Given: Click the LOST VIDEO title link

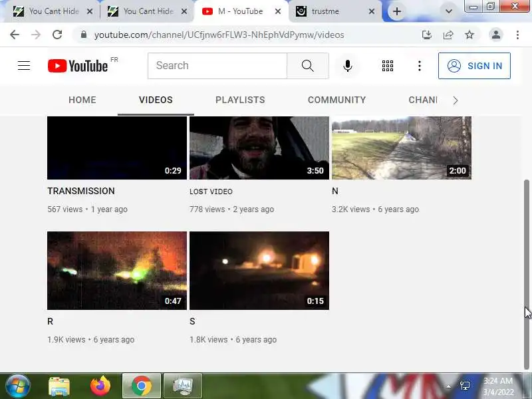Looking at the screenshot, I should 211,192.
